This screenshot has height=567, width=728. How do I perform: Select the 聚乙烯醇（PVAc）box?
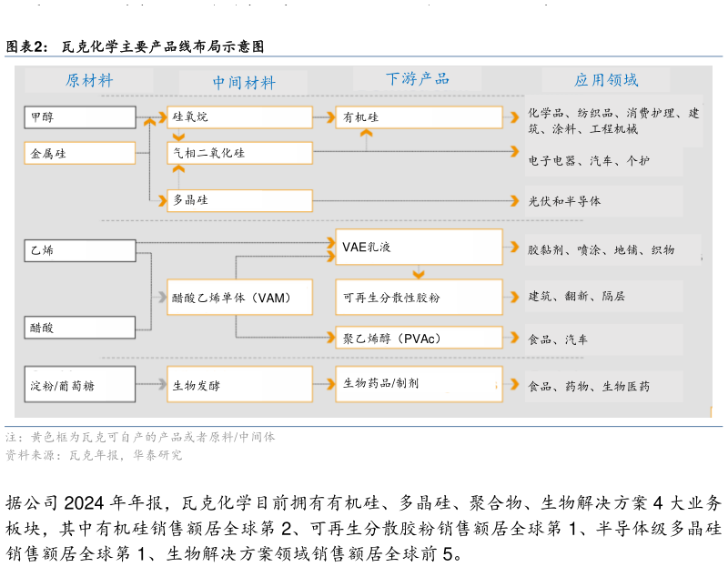419,338
